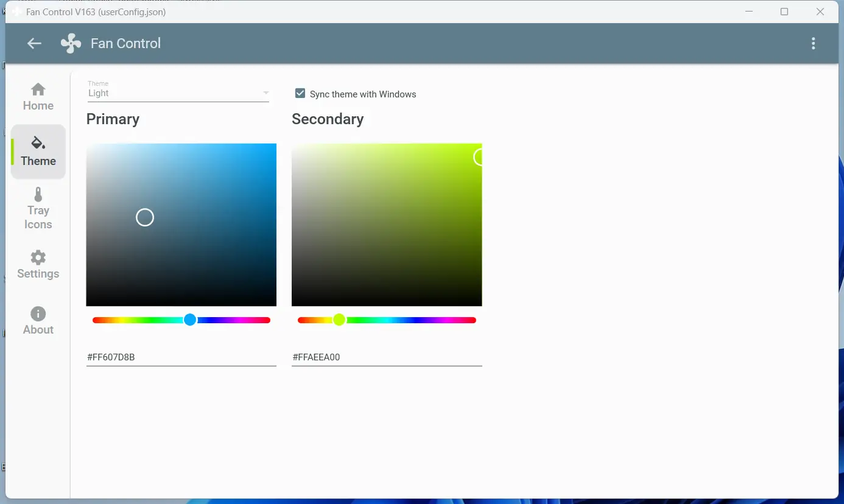844x504 pixels.
Task: Click the Secondary hex field #FFAEEA00
Action: pyautogui.click(x=387, y=357)
